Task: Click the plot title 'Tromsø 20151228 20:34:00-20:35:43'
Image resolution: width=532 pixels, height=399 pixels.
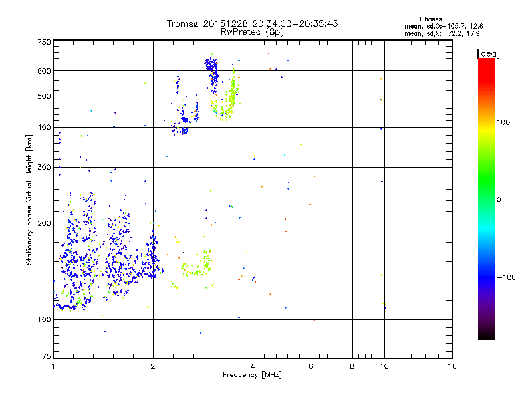Action: coord(252,23)
